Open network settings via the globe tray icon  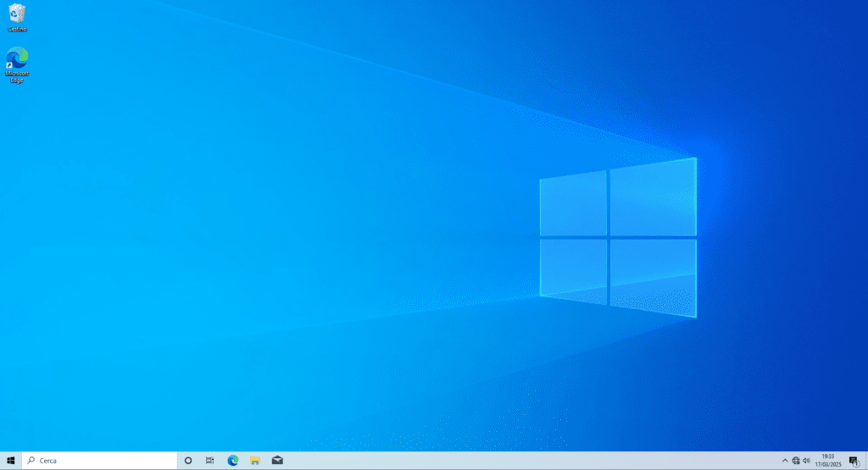(x=796, y=461)
